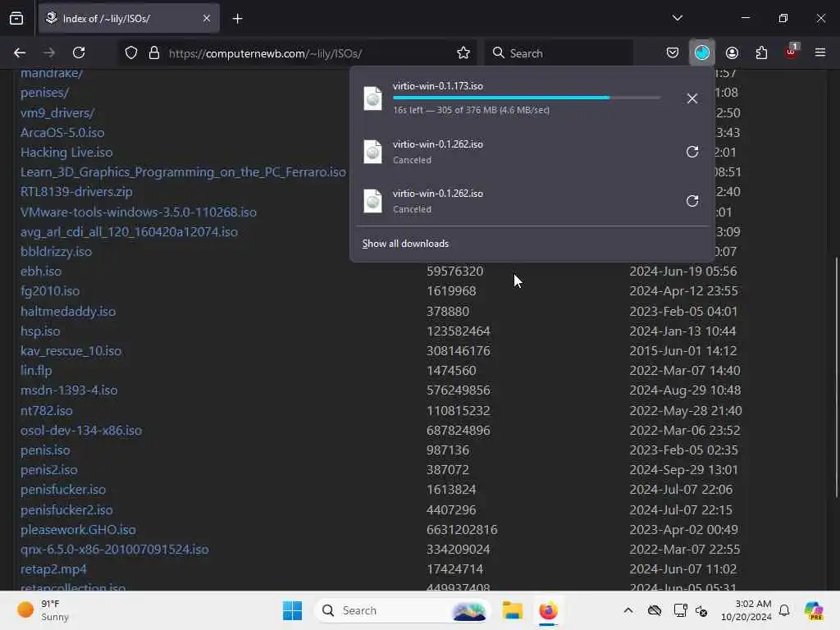Open the ebh.iso link
The height and width of the screenshot is (630, 840).
[x=41, y=271]
